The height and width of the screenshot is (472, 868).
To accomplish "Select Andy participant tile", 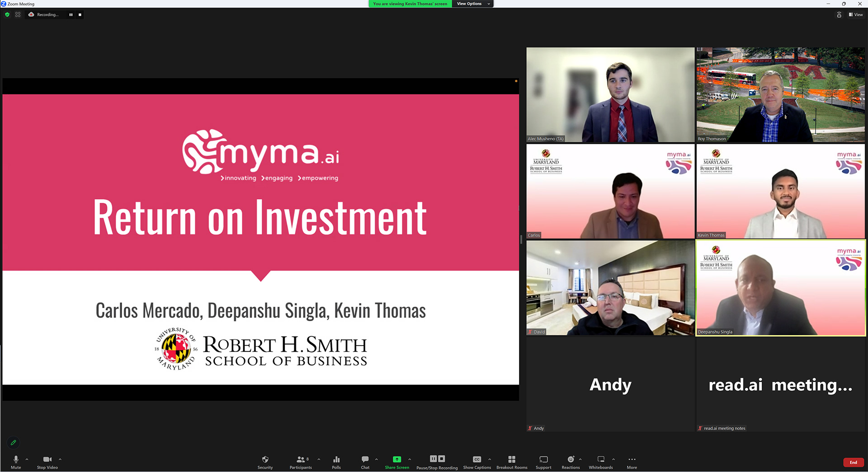I will tap(610, 384).
